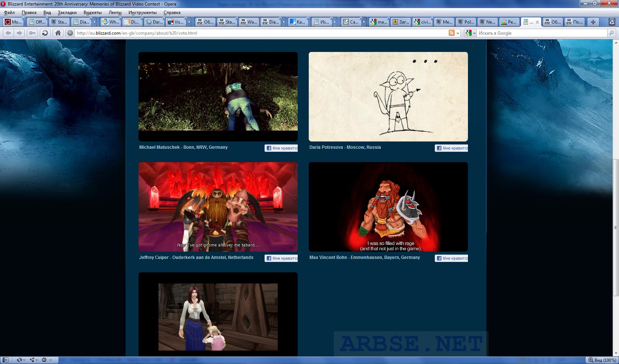Expand the Opera Turbo dropdown arrow

pyautogui.click(x=50, y=360)
